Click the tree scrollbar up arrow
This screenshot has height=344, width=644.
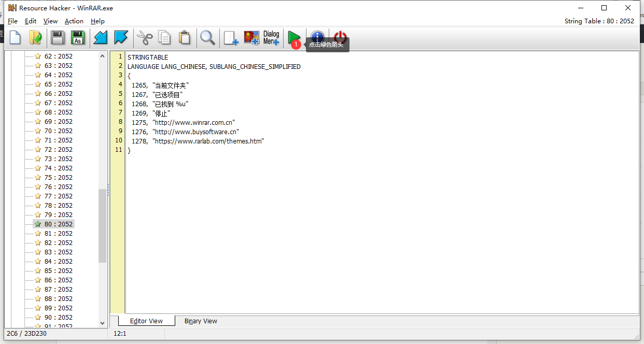click(x=102, y=56)
